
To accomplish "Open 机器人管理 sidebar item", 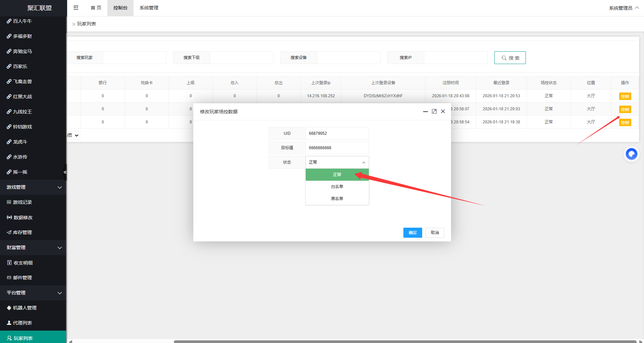I will 24,308.
